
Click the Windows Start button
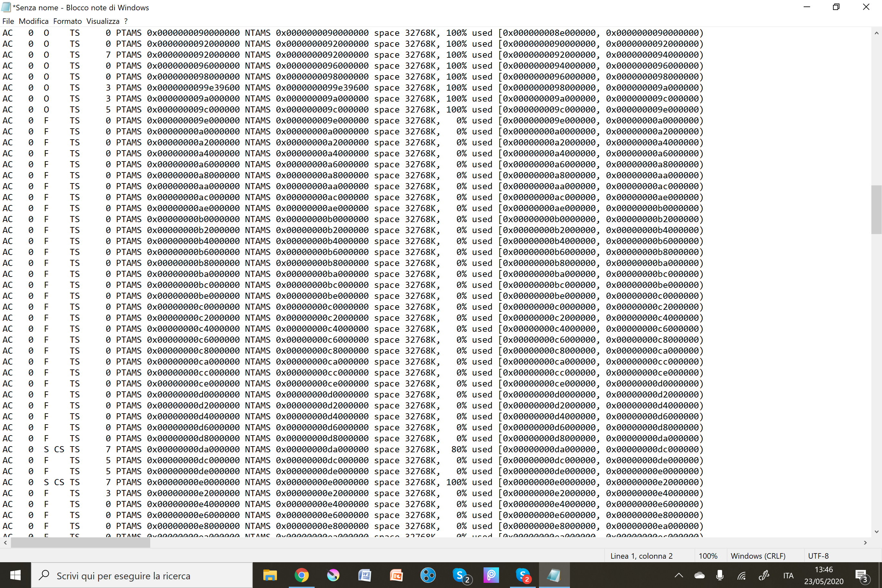tap(15, 575)
